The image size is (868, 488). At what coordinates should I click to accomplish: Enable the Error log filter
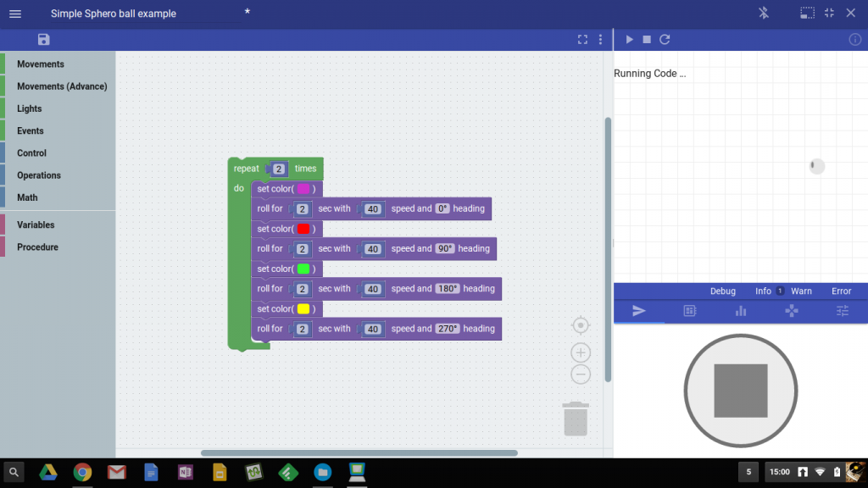pyautogui.click(x=841, y=291)
